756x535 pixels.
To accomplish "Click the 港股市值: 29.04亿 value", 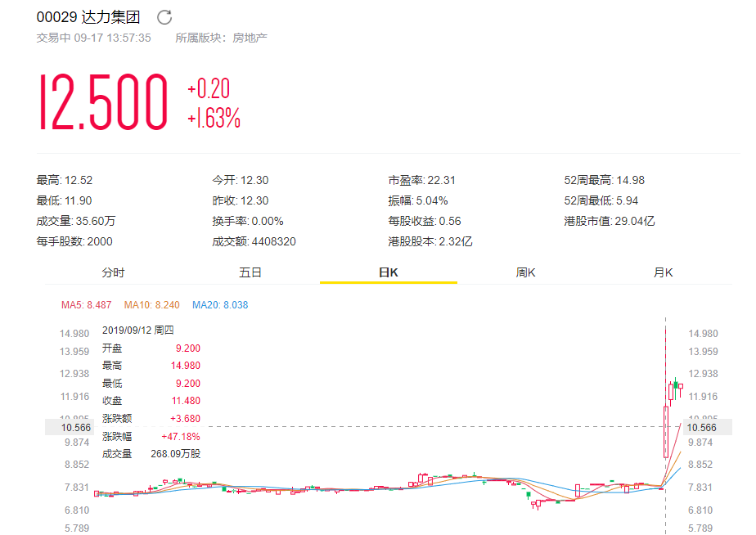I will point(610,221).
